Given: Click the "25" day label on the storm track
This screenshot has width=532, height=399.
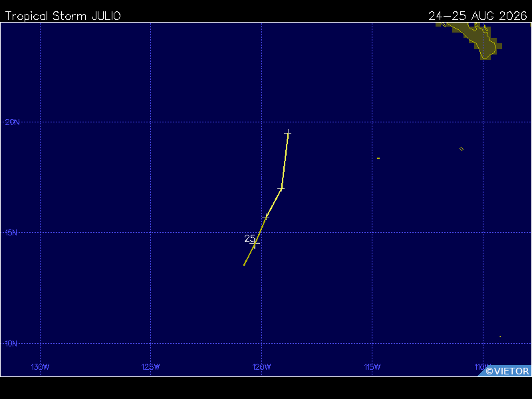Looking at the screenshot, I should 250,239.
